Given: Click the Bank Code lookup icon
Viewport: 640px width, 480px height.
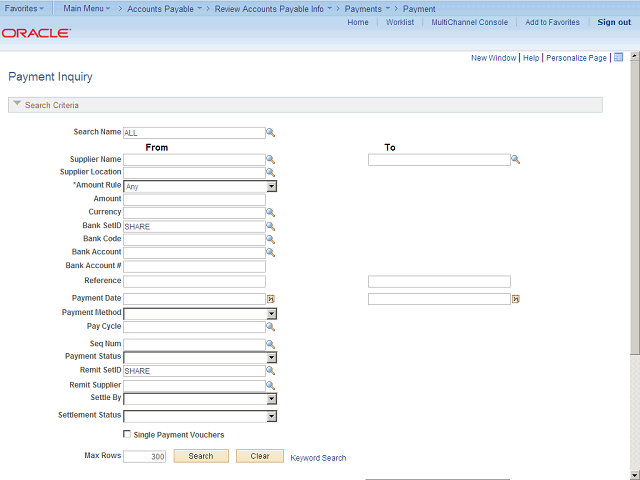Looking at the screenshot, I should click(x=270, y=240).
